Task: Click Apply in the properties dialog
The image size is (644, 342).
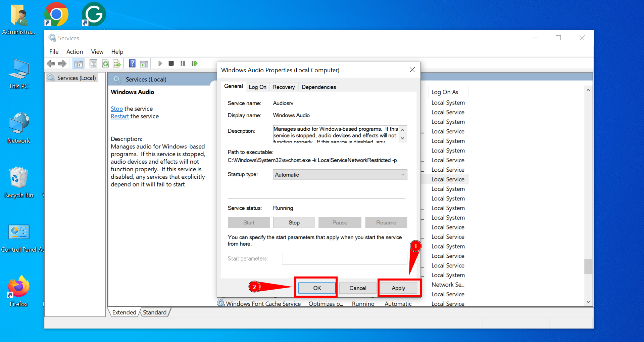Action: point(398,288)
